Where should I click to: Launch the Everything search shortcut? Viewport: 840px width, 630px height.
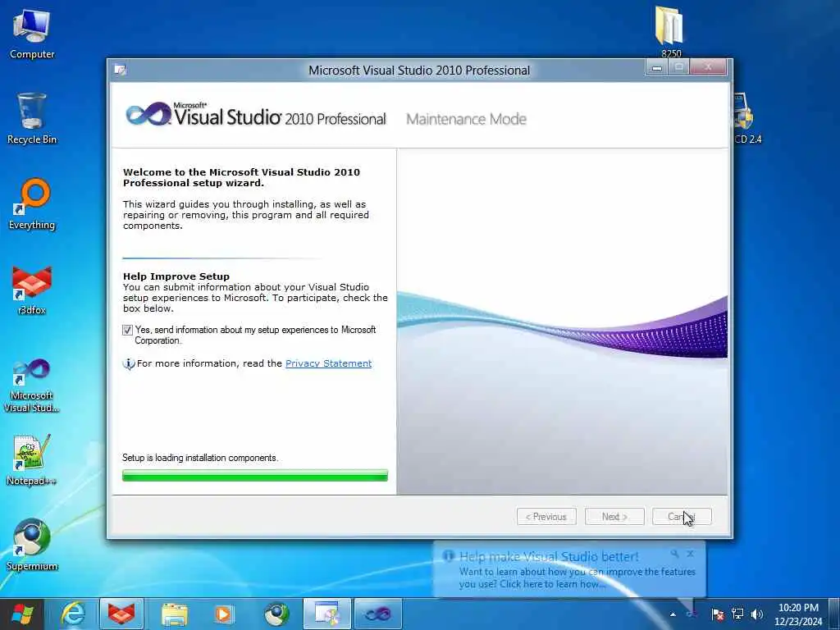pos(32,204)
